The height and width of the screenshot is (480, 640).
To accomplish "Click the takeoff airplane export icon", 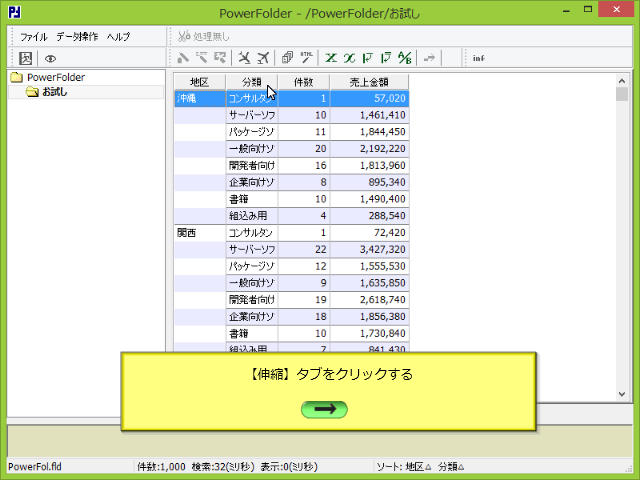I will 263,58.
